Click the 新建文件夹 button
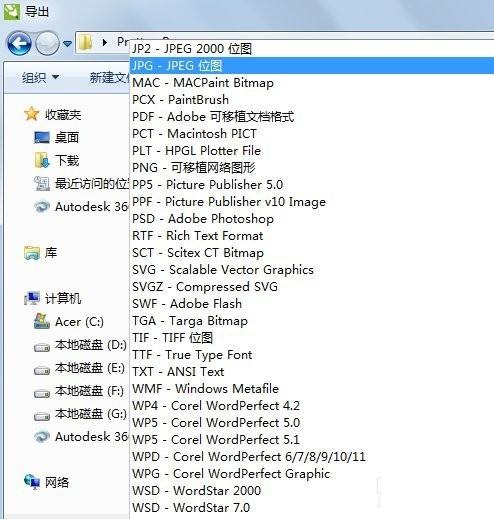 coord(109,77)
